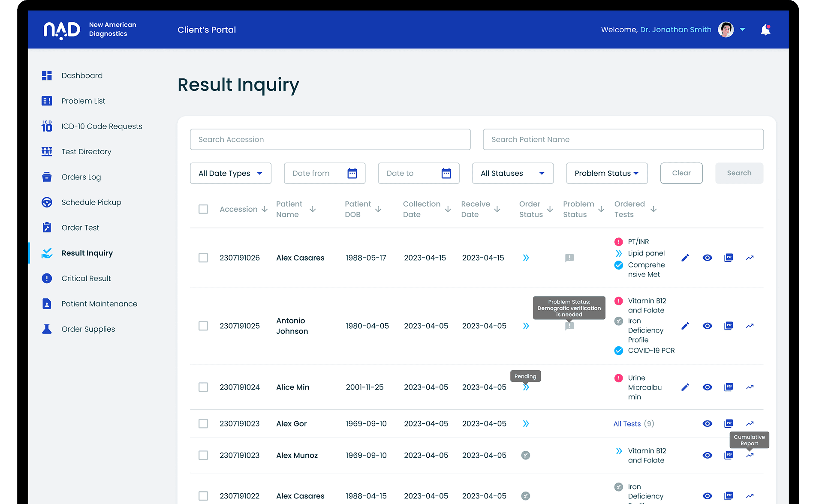Open cumulative report for Alice Min
This screenshot has width=813, height=504.
750,387
